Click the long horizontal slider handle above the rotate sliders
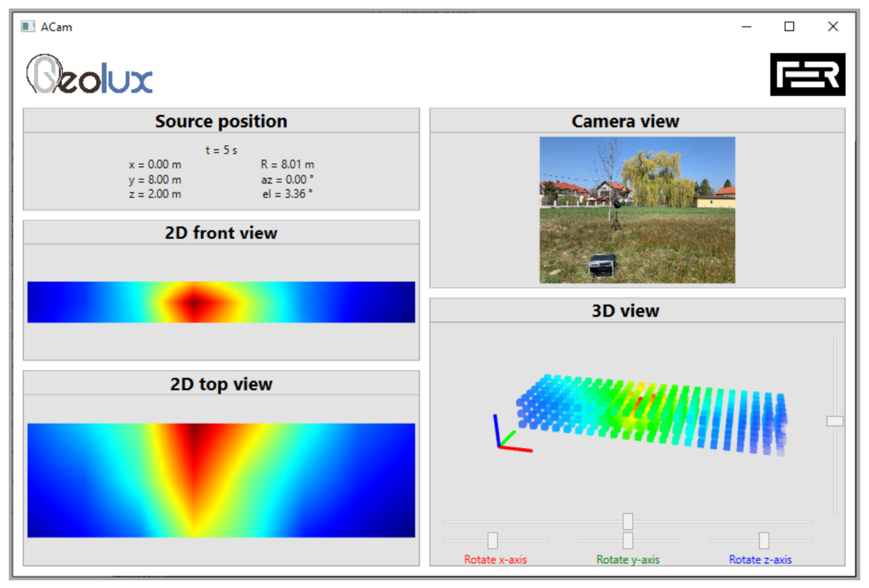 tap(627, 521)
